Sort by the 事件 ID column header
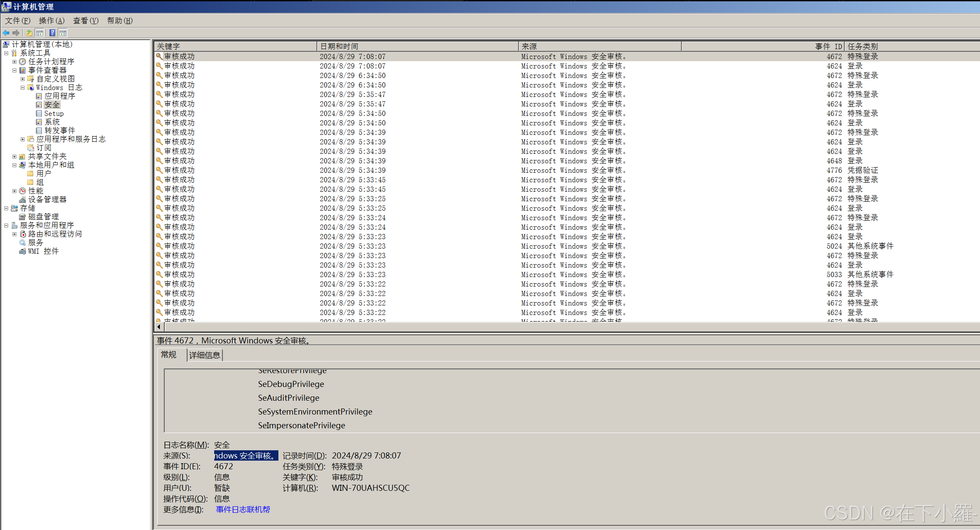Viewport: 980px width, 530px height. (x=763, y=46)
